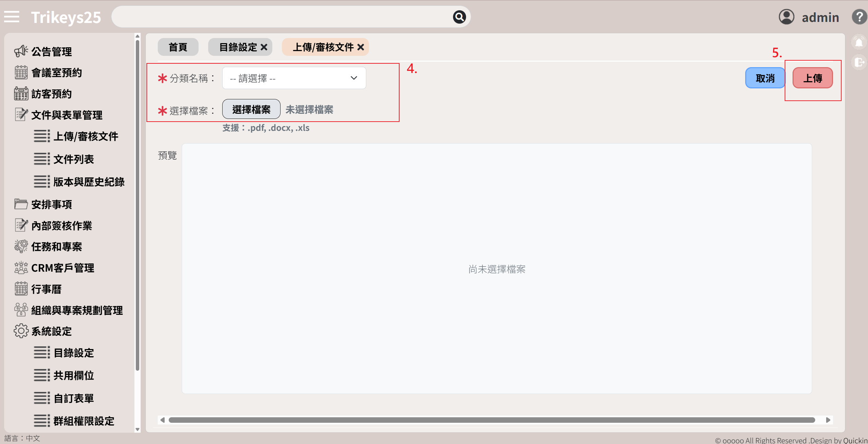Image resolution: width=868 pixels, height=444 pixels.
Task: Switch to the 目錄設定 tab
Action: [238, 47]
